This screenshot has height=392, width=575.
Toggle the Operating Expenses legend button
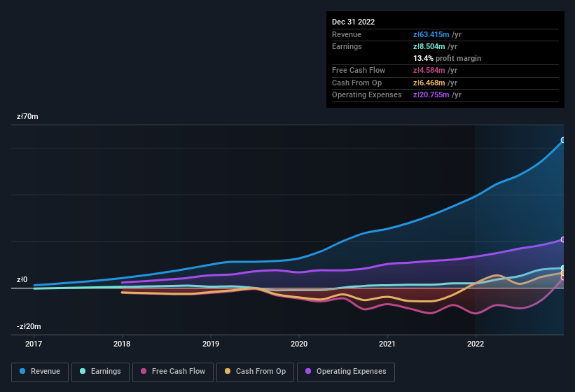(x=346, y=372)
